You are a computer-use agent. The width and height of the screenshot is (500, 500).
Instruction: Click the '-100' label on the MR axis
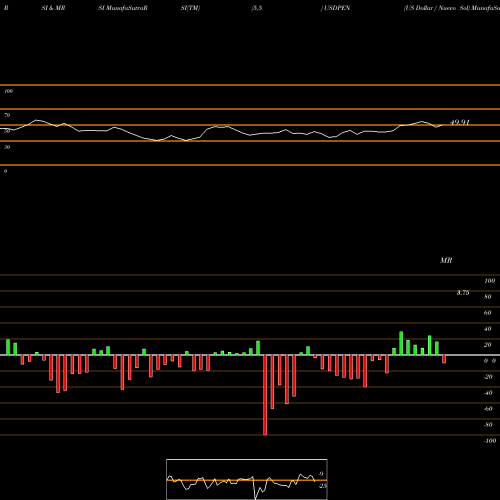(490, 441)
